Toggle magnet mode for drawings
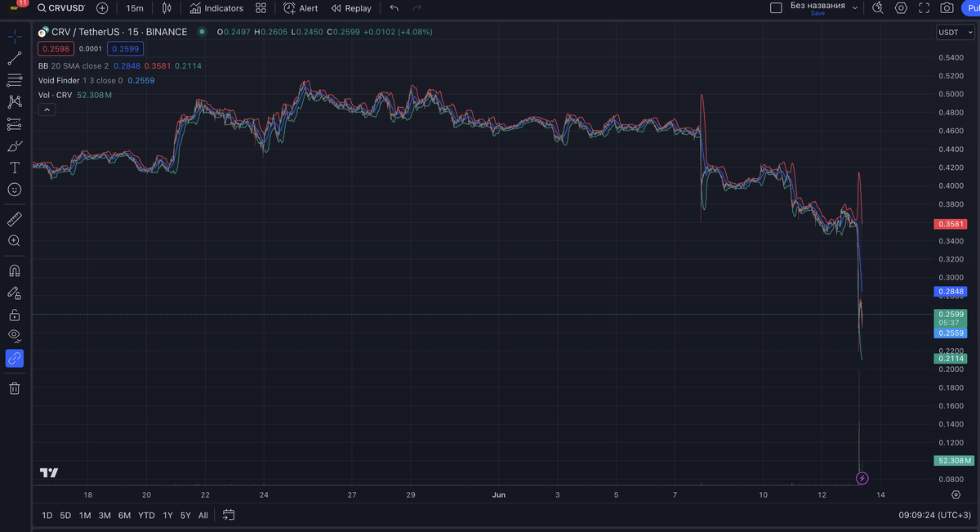This screenshot has height=532, width=980. 14,270
